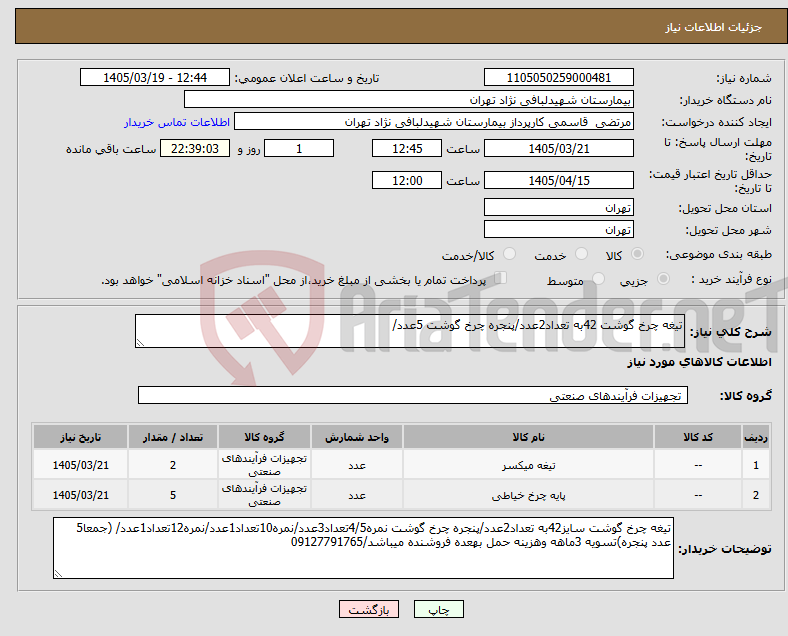788x636 pixels.
Task: Click the واحد شمارش column header
Action: pos(357,437)
